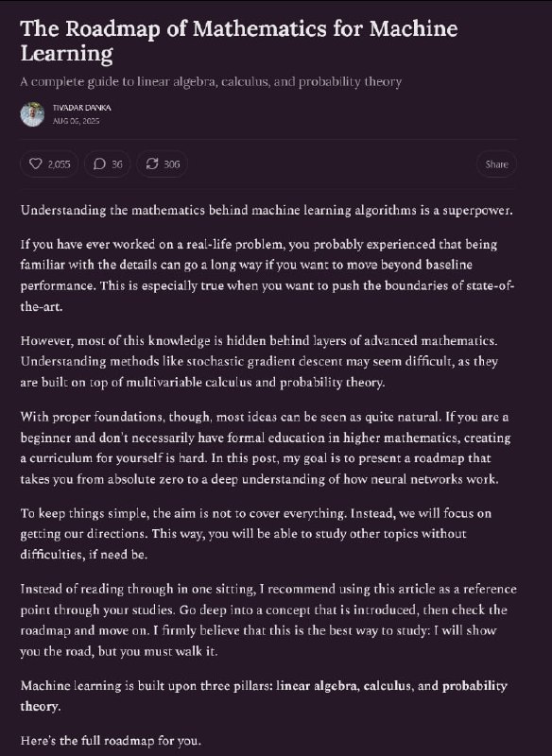Restack the post with the restack icon
552x756 pixels.
point(151,163)
